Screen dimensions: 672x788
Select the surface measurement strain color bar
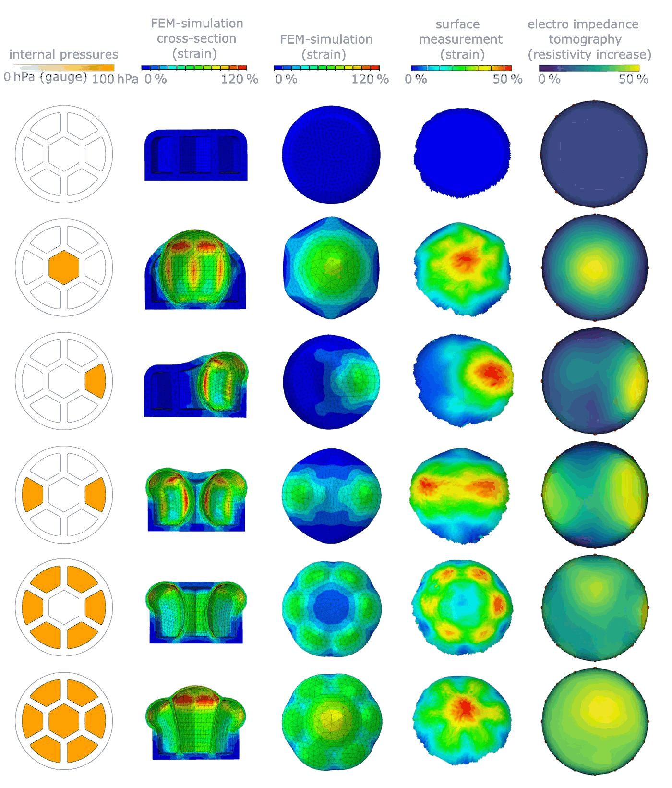[461, 68]
